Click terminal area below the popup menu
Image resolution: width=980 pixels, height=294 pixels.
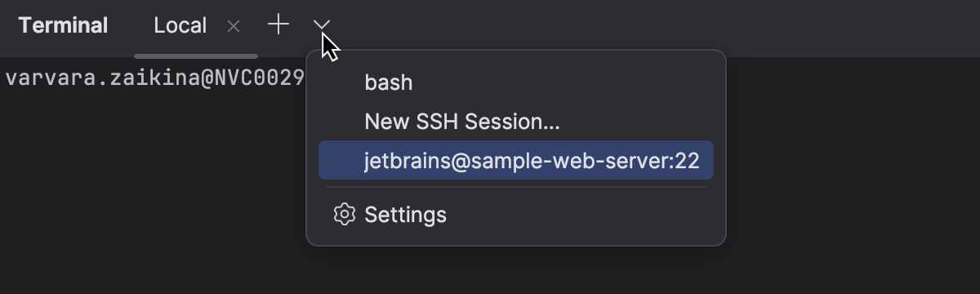(x=516, y=271)
